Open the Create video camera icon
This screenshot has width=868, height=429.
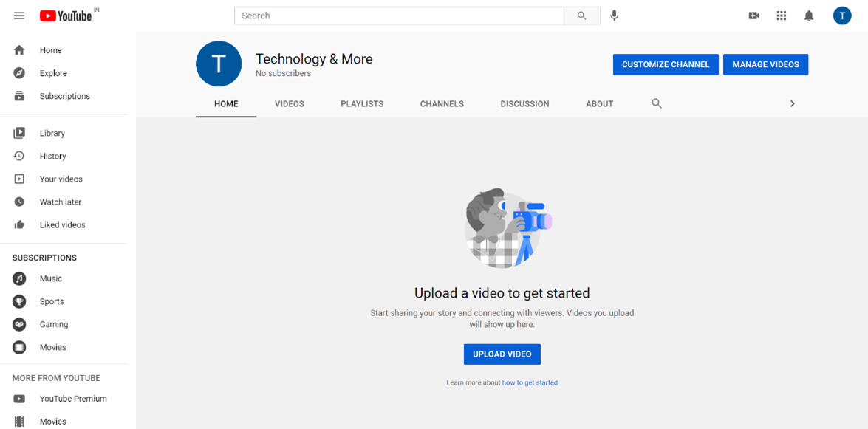click(753, 16)
